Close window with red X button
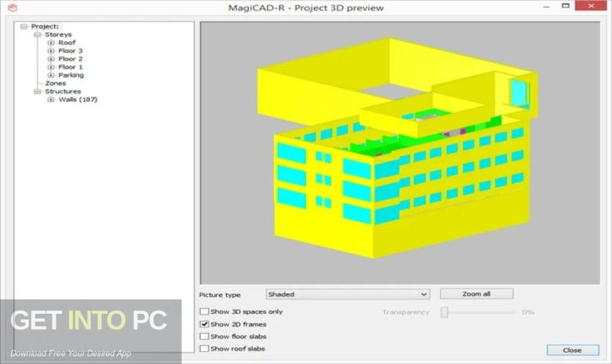This screenshot has height=364, width=612. pos(591,6)
